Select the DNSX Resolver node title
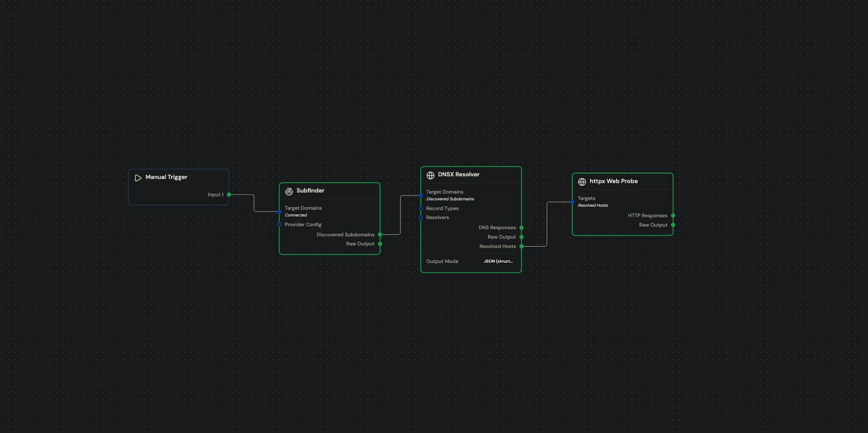 tap(458, 174)
